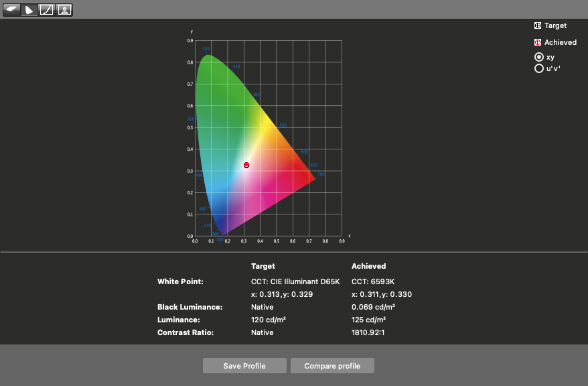The height and width of the screenshot is (386, 588).
Task: Click the white point marker on the diagram
Action: [x=246, y=165]
